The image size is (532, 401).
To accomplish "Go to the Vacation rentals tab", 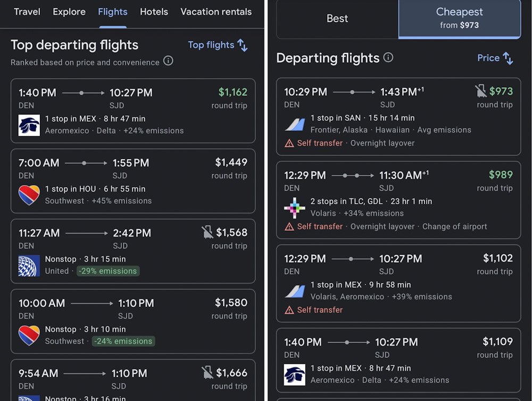I will [216, 12].
